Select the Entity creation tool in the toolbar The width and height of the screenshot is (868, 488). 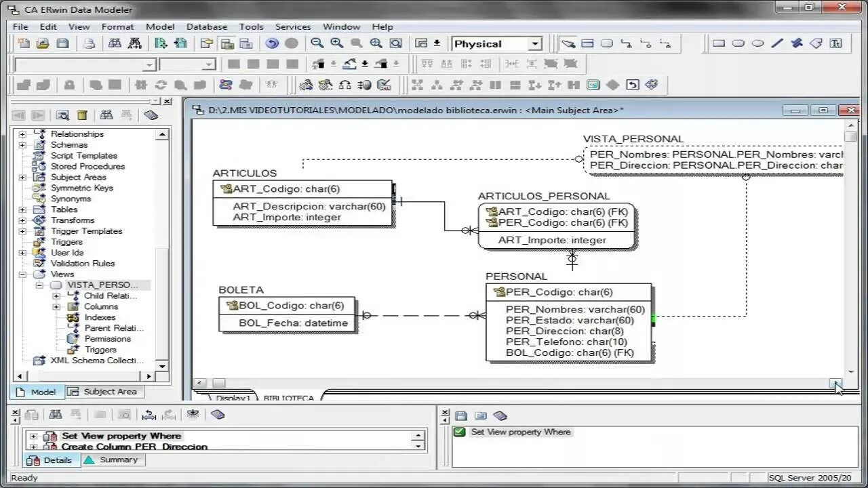coord(587,43)
